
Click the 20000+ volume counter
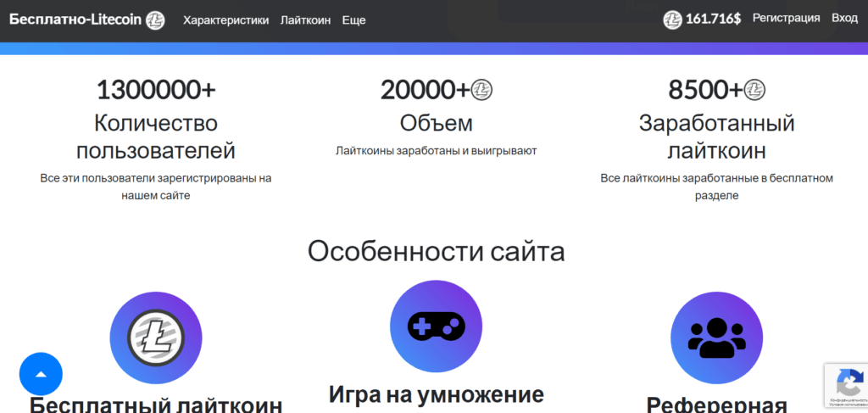click(x=426, y=90)
